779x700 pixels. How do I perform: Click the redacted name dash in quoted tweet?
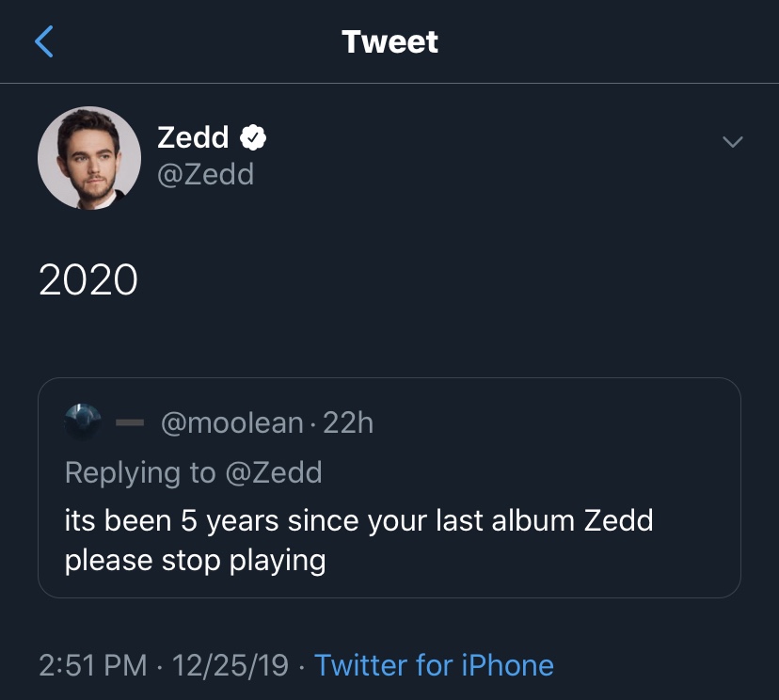[129, 423]
